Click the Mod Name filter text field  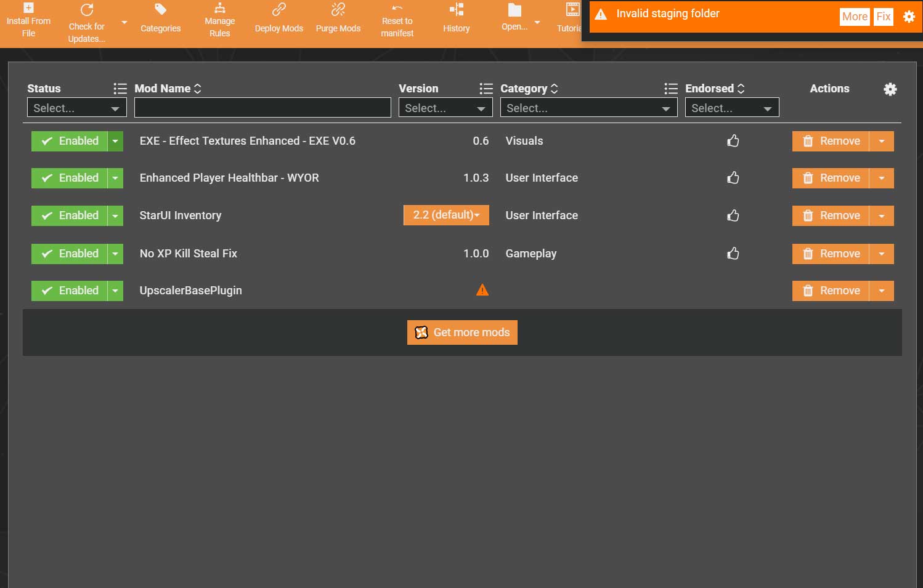262,108
